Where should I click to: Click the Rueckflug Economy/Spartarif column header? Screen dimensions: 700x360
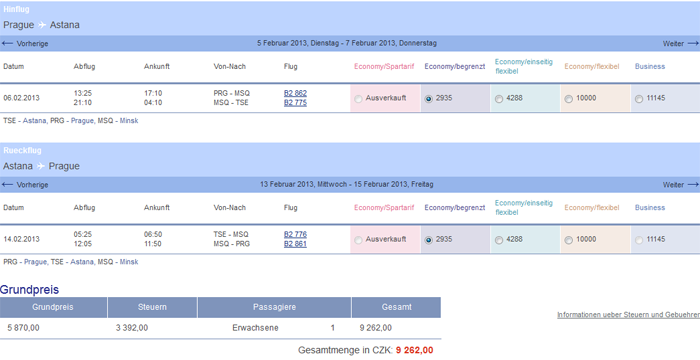(x=384, y=208)
